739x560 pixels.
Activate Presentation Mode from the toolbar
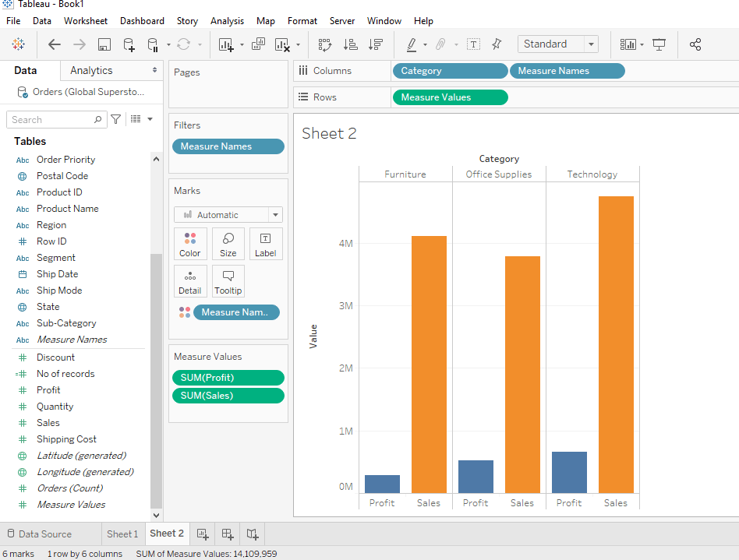659,44
